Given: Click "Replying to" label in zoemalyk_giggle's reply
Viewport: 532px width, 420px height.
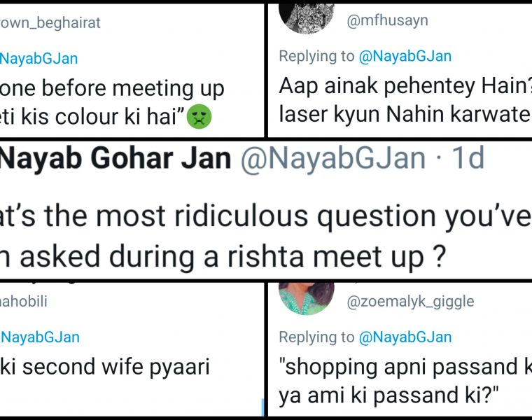Looking at the screenshot, I should pos(316,337).
